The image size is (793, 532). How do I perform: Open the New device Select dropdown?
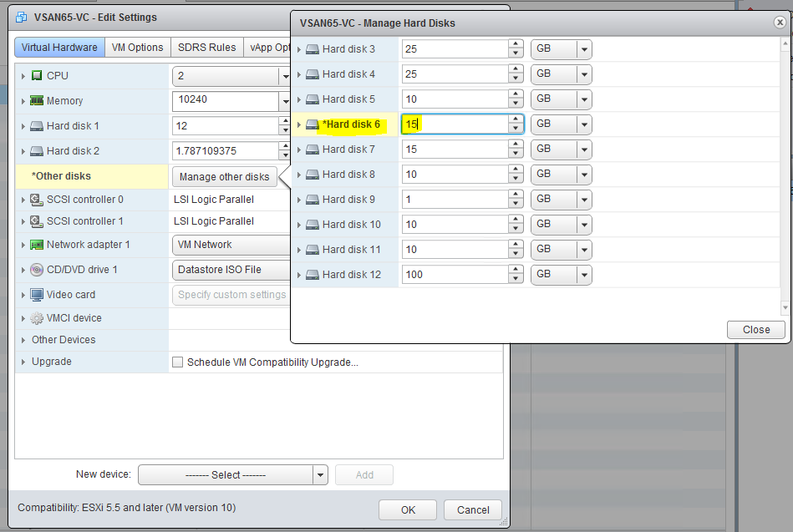pyautogui.click(x=320, y=475)
